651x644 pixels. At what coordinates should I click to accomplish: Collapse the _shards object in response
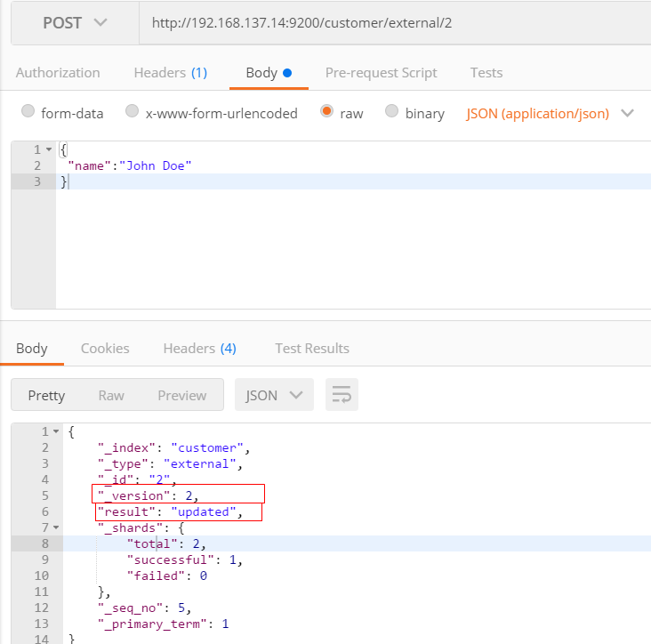pyautogui.click(x=57, y=527)
